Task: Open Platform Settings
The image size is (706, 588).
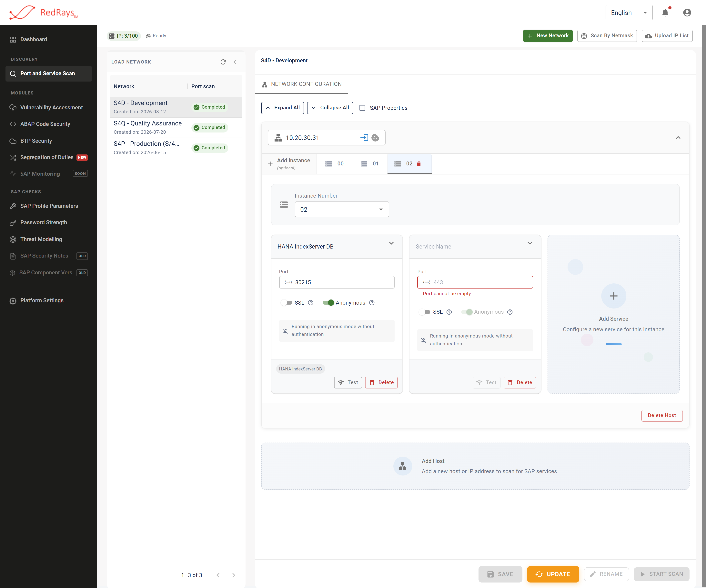Action: [x=48, y=300]
